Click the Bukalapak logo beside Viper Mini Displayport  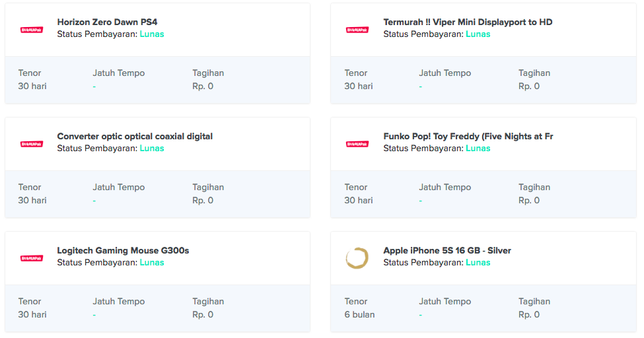(357, 30)
